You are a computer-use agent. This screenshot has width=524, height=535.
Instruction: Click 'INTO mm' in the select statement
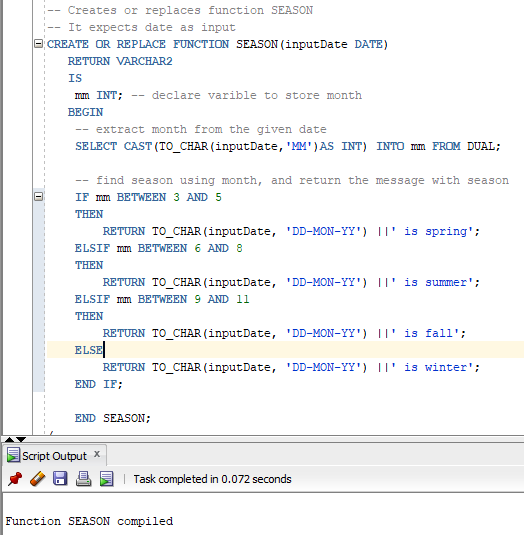point(401,146)
